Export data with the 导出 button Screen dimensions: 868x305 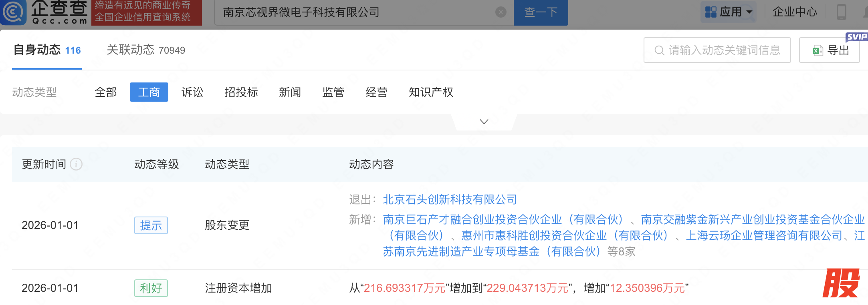pyautogui.click(x=830, y=50)
